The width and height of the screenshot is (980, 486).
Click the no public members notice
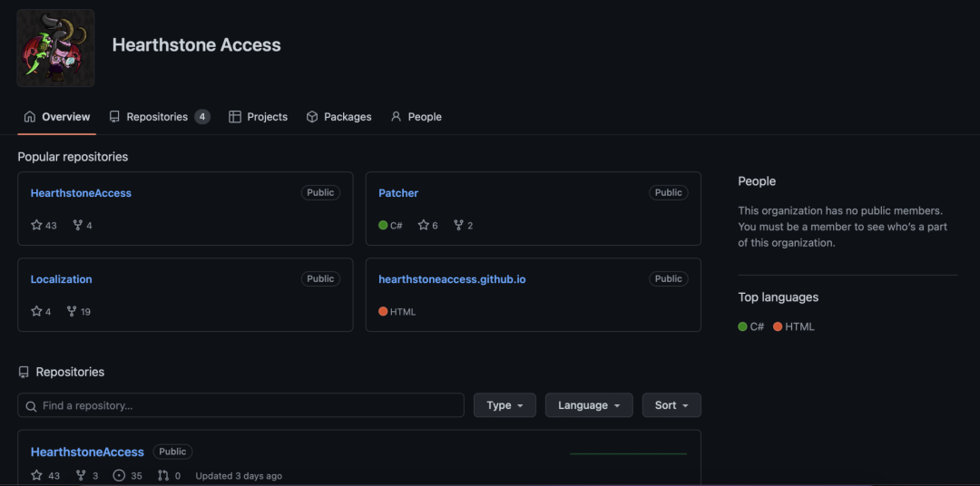pyautogui.click(x=842, y=227)
